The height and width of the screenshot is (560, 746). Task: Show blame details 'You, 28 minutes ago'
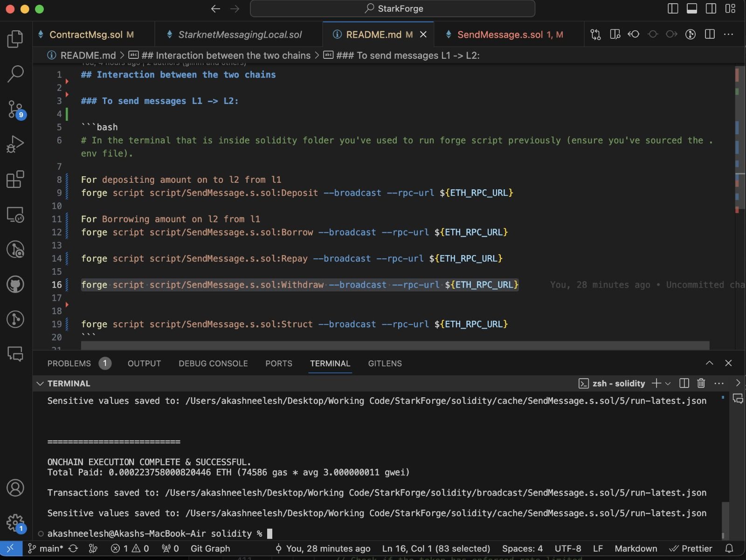click(323, 548)
